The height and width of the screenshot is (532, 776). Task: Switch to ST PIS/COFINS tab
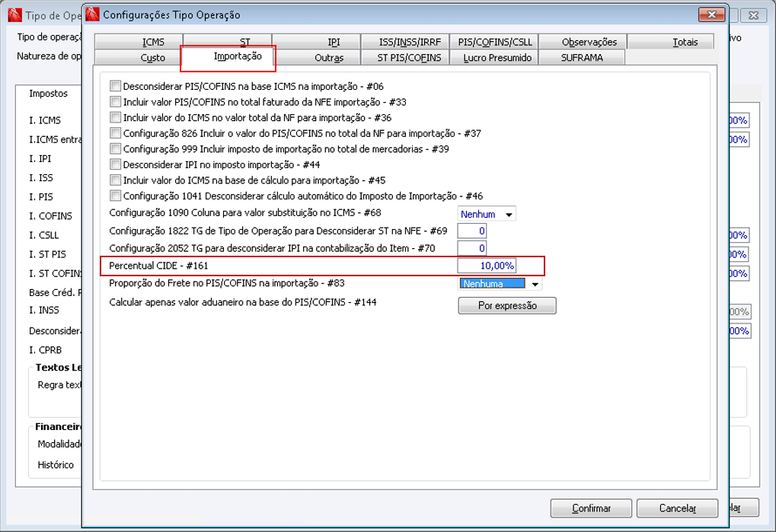(405, 57)
